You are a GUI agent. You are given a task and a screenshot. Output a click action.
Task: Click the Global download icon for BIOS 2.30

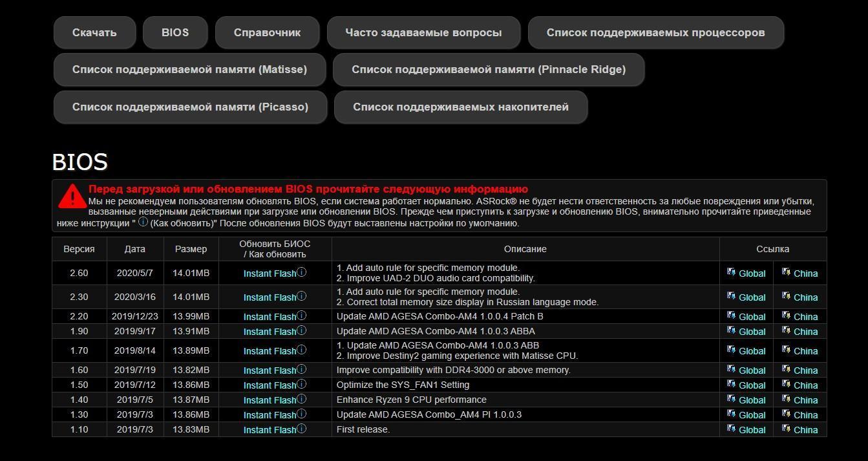click(731, 296)
